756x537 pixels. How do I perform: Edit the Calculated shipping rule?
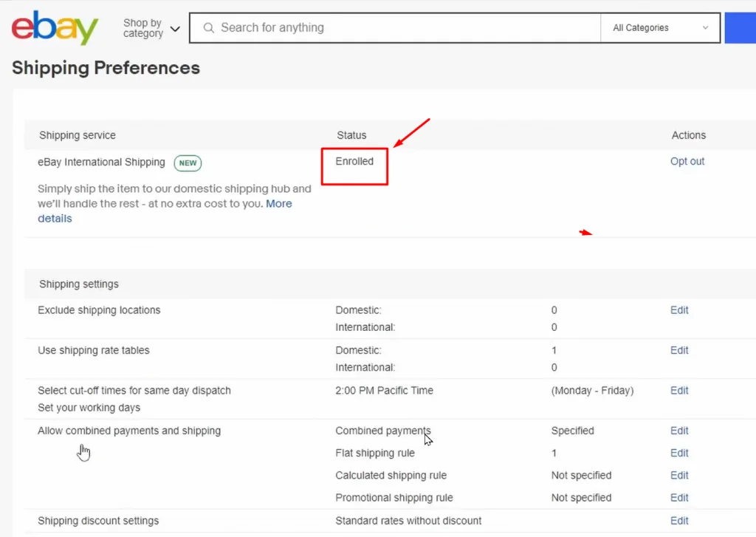pyautogui.click(x=678, y=475)
